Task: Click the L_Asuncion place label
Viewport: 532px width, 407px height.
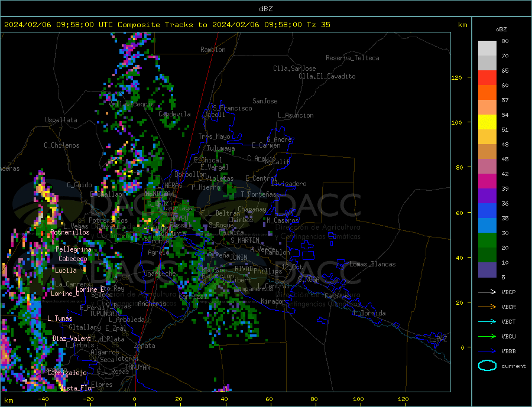Action: (x=296, y=115)
